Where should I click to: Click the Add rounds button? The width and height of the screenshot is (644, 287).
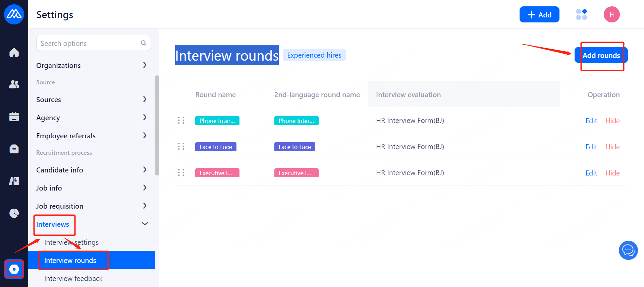601,55
